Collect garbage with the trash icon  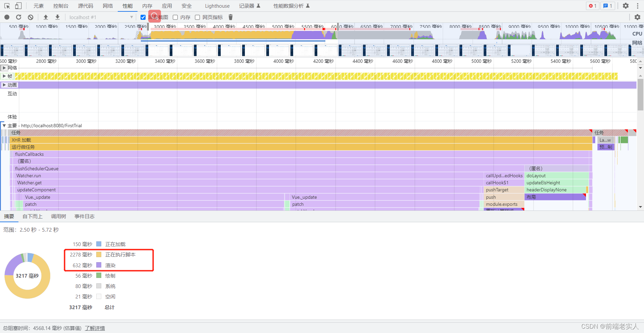pos(230,17)
